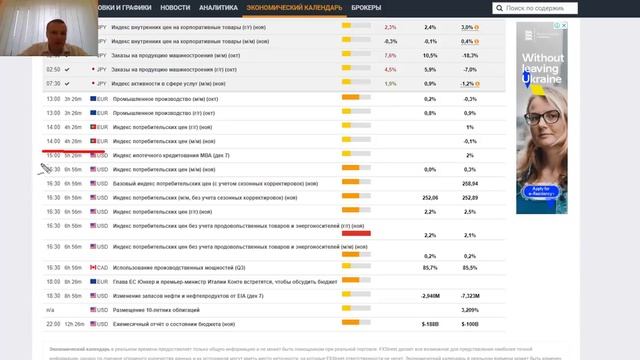
Task: Close the Ukraine advertisement banner
Action: pyautogui.click(x=564, y=25)
